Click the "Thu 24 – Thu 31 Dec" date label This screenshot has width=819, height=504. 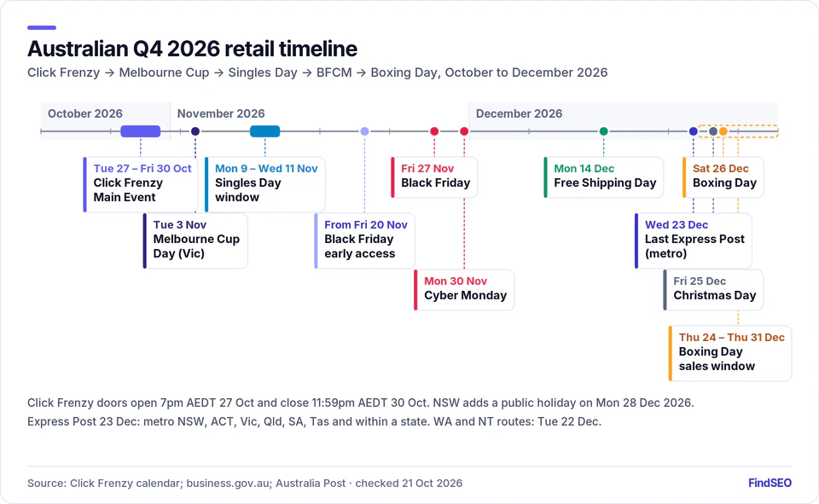[731, 338]
